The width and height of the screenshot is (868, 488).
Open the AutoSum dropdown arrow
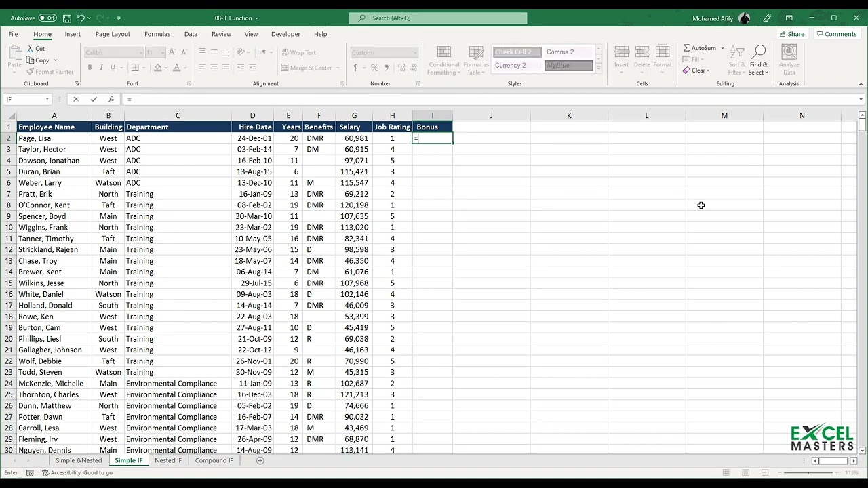point(722,48)
